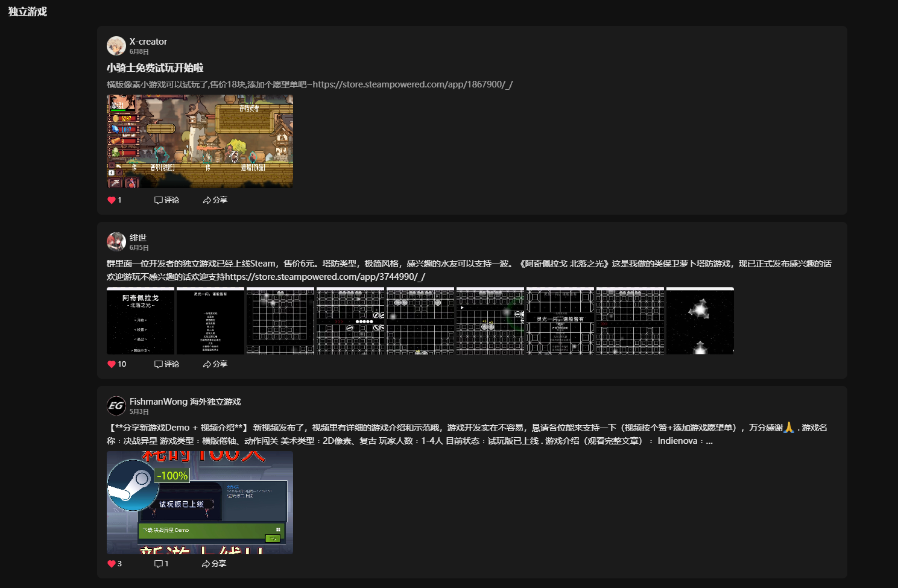Open the 小骑士 pixel game screenshot
Image resolution: width=898 pixels, height=588 pixels.
(200, 141)
